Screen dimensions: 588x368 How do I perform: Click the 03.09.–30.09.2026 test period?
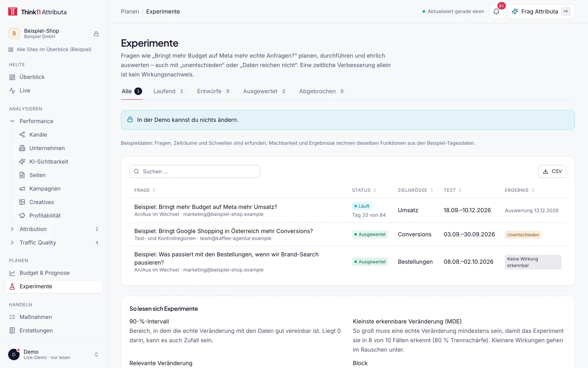[x=469, y=234]
